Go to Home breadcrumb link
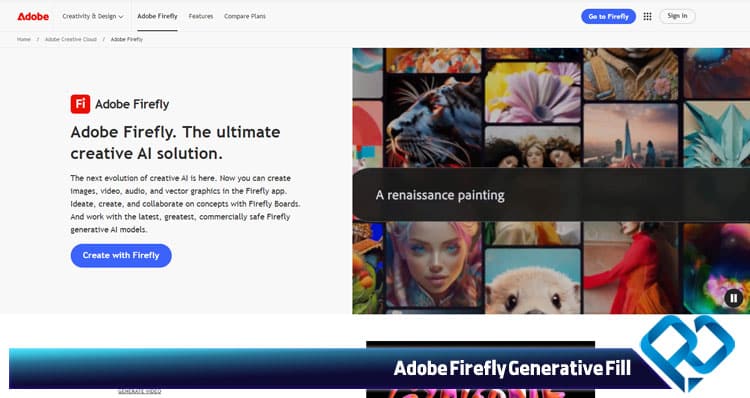Screen dimensions: 750x398 (24, 39)
